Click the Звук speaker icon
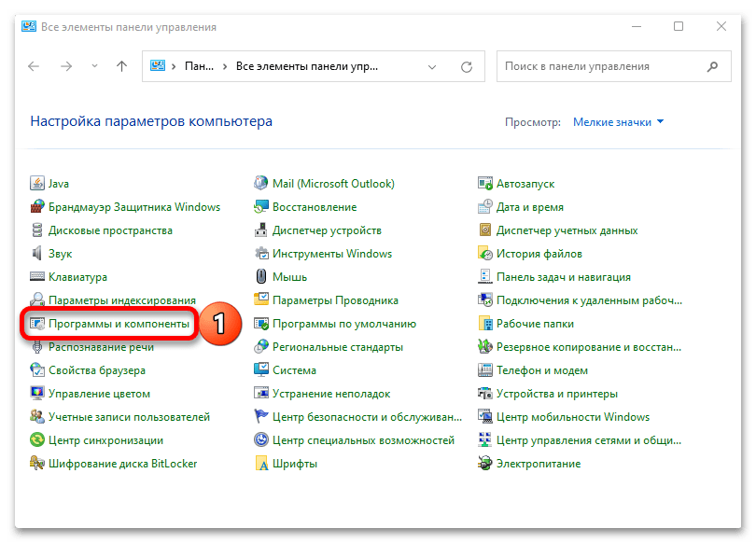 (37, 254)
